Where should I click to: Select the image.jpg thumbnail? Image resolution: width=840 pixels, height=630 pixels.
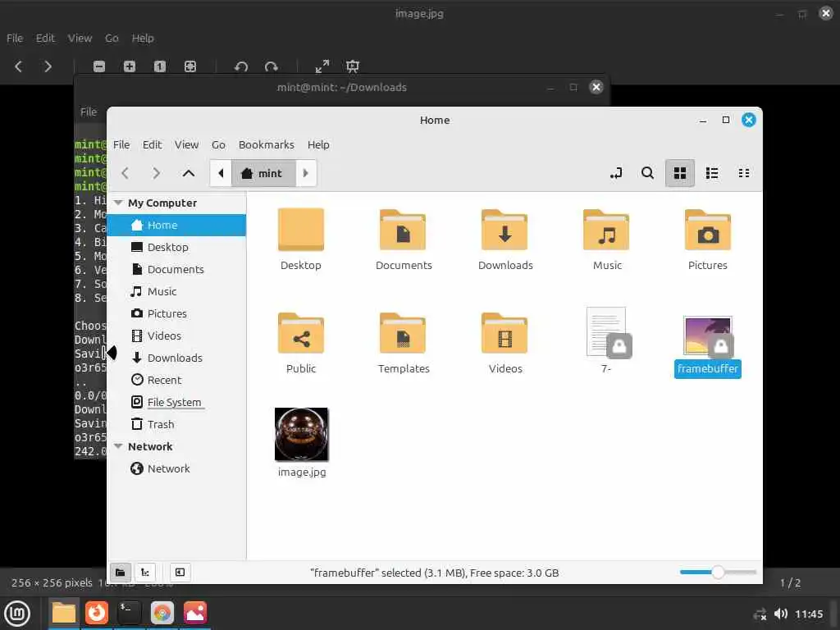click(302, 434)
